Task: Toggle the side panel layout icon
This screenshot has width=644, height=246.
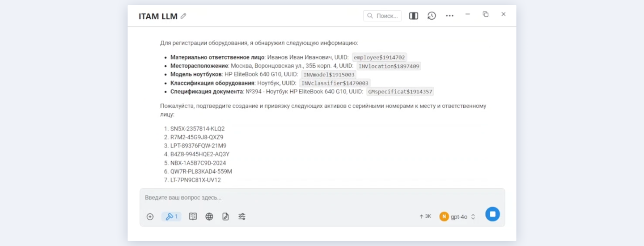Action: (414, 16)
